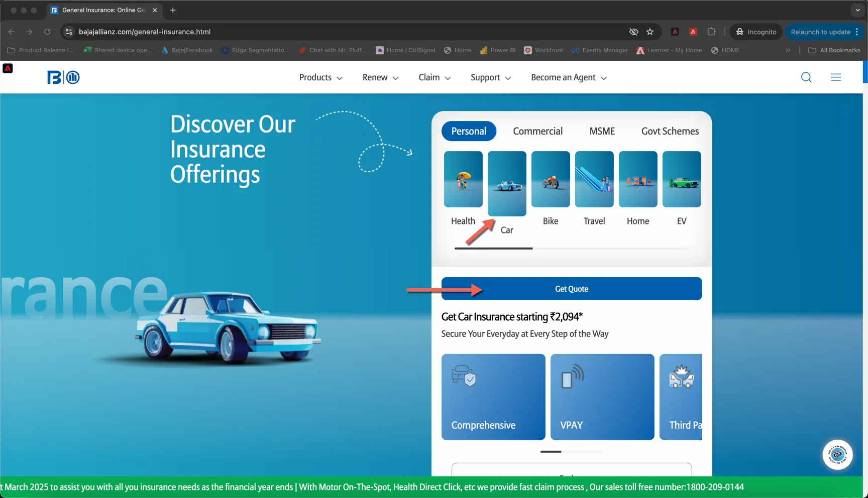Select the Car insurance thumbnail

point(507,184)
